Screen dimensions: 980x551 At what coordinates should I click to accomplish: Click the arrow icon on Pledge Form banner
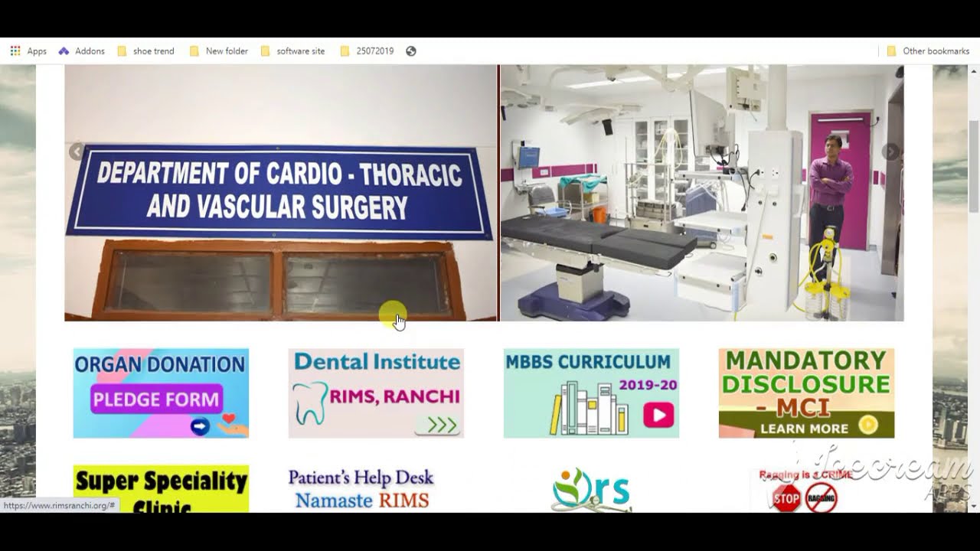200,426
